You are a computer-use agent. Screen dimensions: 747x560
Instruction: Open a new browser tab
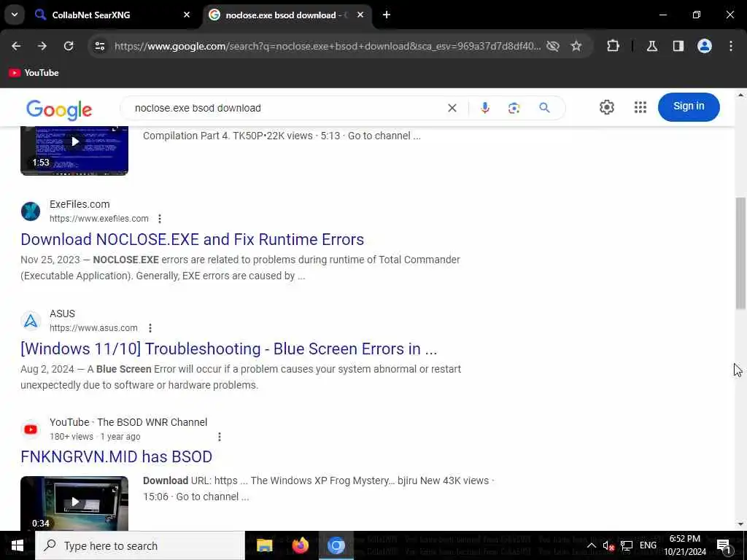[387, 15]
